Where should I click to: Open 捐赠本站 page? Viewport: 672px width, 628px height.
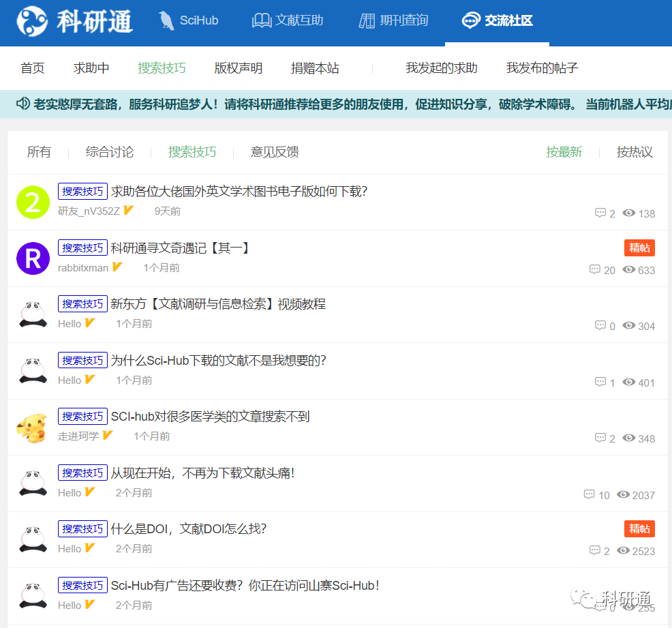[315, 68]
